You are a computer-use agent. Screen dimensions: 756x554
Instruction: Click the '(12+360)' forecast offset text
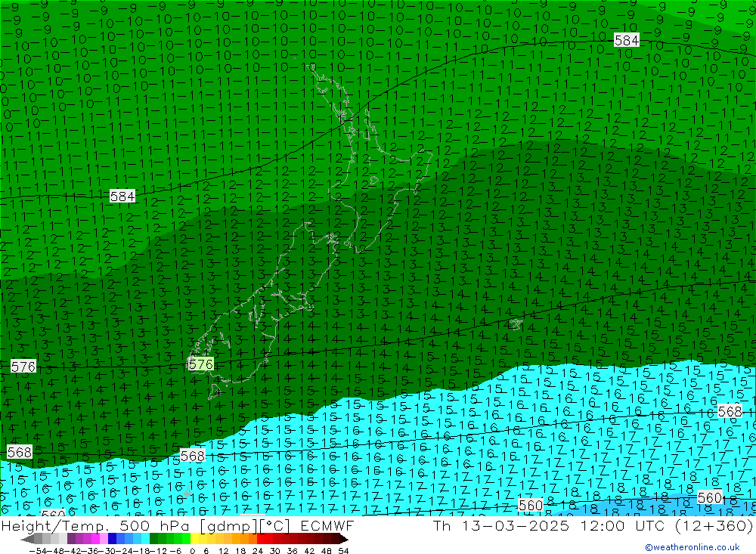pos(714,525)
